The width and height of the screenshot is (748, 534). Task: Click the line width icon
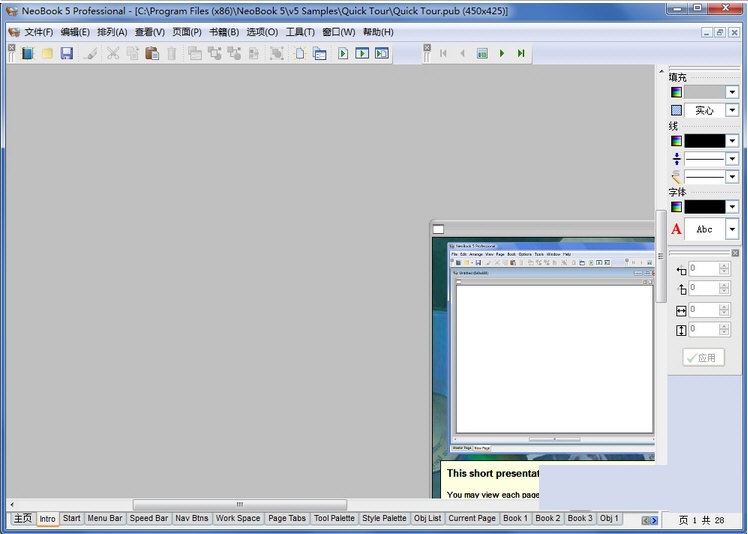point(676,159)
